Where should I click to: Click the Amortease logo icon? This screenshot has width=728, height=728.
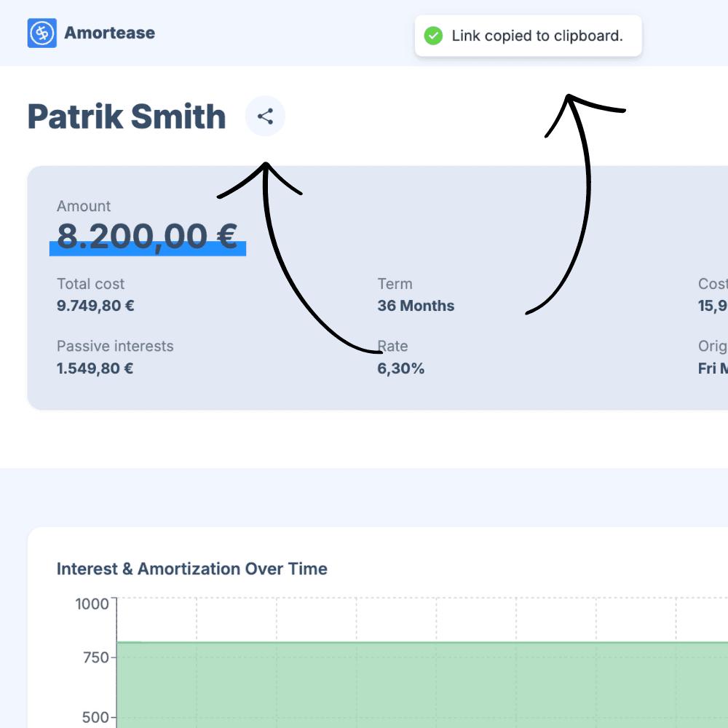41,33
